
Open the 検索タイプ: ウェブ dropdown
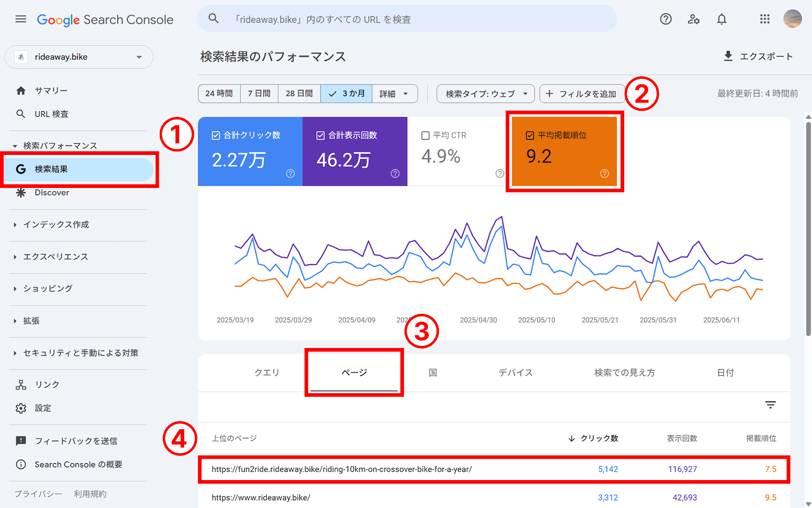point(485,93)
